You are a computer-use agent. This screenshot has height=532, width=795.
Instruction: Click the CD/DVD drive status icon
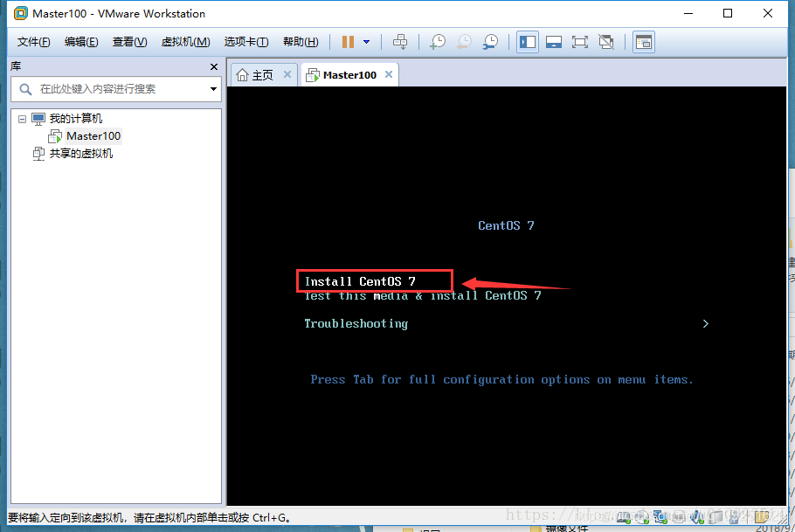tap(642, 517)
